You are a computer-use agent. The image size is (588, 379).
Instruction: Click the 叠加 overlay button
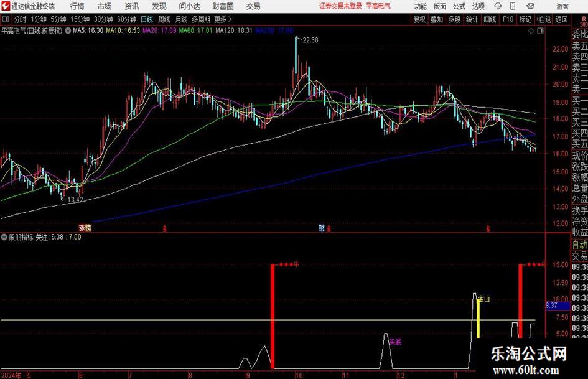click(x=437, y=19)
